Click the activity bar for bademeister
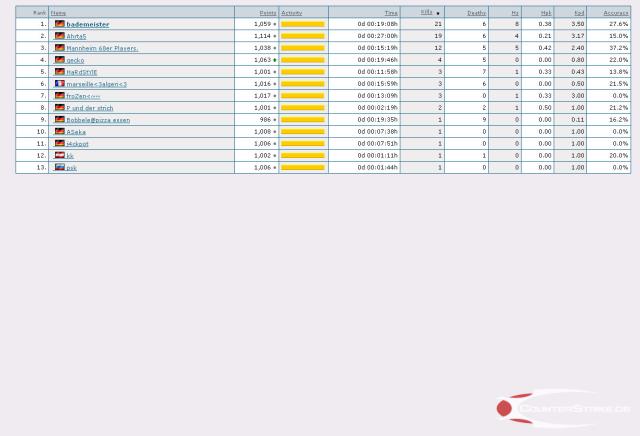Screen dimensions: 640x436 point(302,24)
